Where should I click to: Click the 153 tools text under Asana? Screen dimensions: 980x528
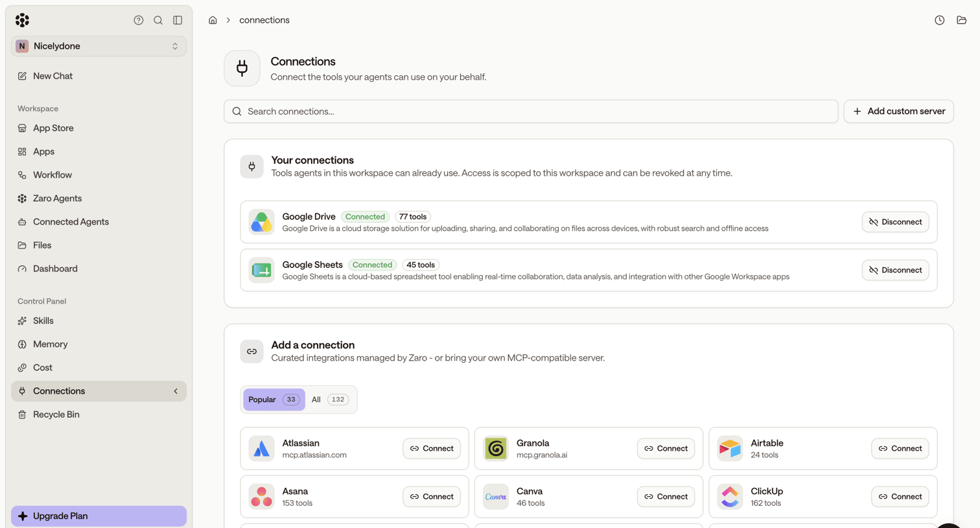297,503
